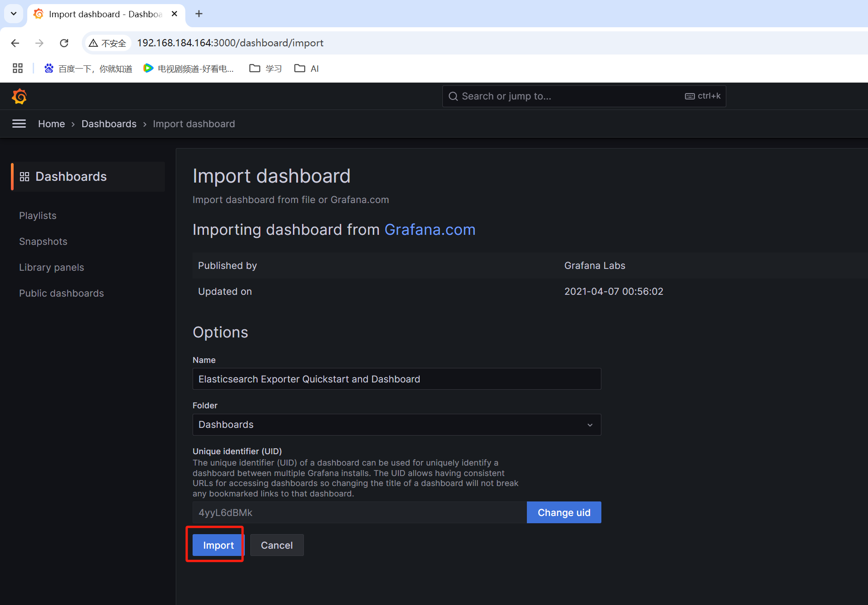Click the address bar URL
Image resolution: width=868 pixels, height=605 pixels.
230,43
